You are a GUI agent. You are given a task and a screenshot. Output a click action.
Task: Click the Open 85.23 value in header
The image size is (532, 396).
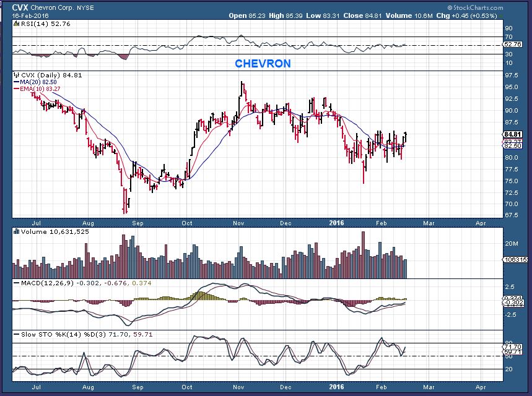[x=247, y=15]
